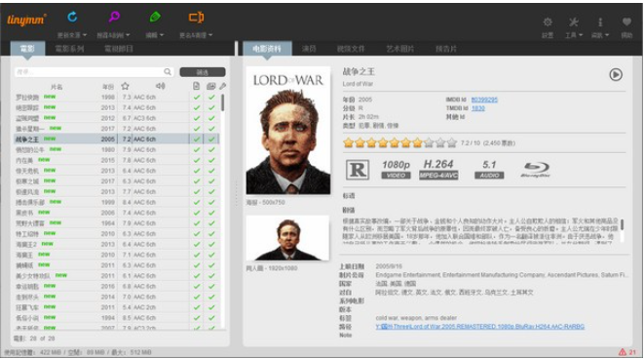This screenshot has height=359, width=644.
Task: Click the orange rename and cleanup icon
Action: point(196,17)
